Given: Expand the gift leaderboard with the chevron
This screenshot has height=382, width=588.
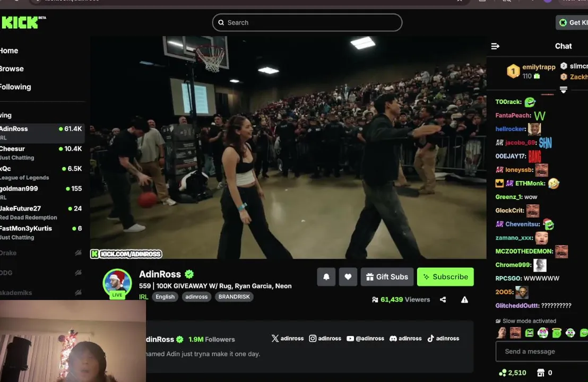Looking at the screenshot, I should coord(563,90).
